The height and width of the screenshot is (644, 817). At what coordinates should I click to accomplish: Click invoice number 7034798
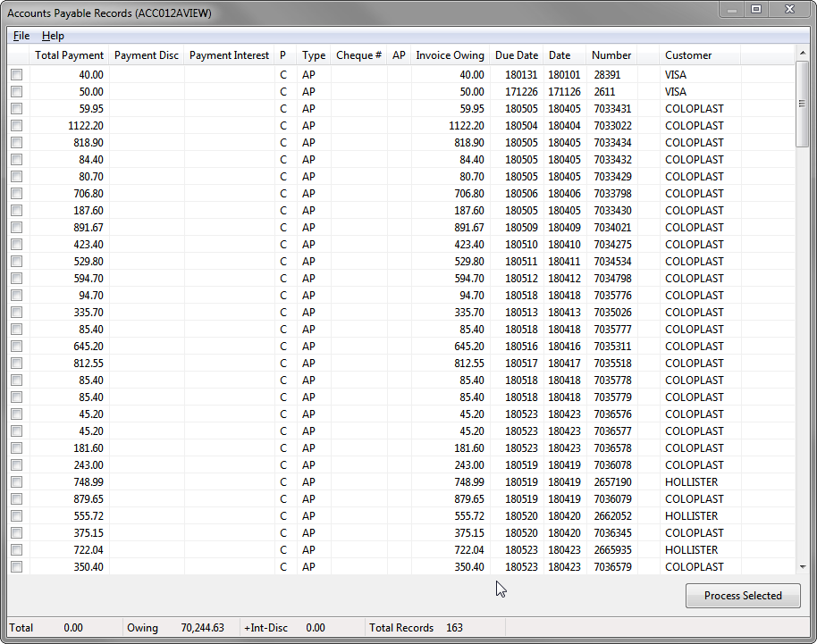[613, 279]
